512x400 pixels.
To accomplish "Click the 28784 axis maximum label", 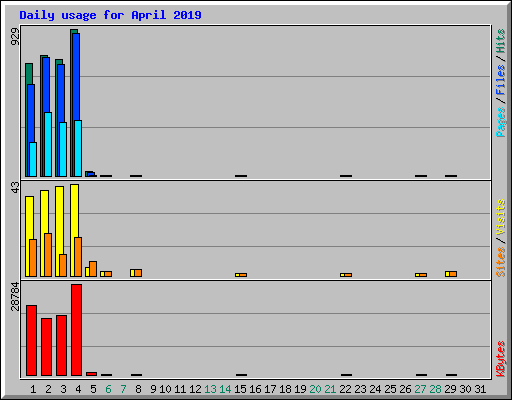I will click(15, 296).
